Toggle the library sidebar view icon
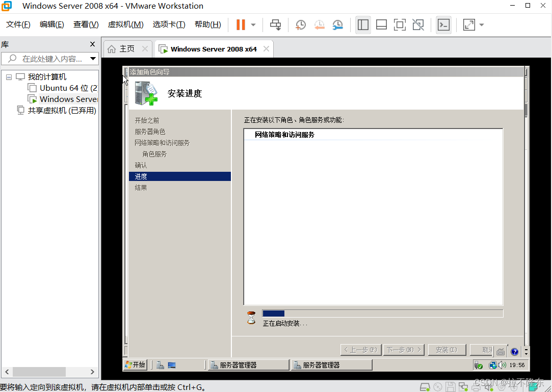This screenshot has width=552, height=392. pyautogui.click(x=363, y=24)
